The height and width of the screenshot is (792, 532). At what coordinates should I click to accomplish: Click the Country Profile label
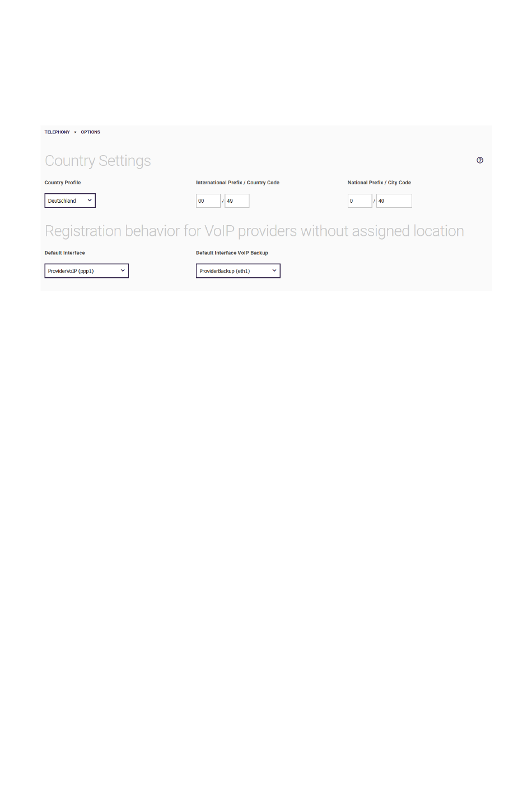pos(63,183)
